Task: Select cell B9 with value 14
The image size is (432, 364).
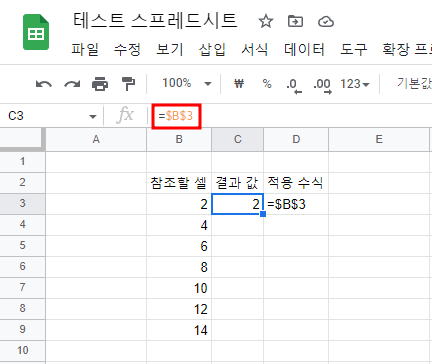Action: [x=179, y=330]
